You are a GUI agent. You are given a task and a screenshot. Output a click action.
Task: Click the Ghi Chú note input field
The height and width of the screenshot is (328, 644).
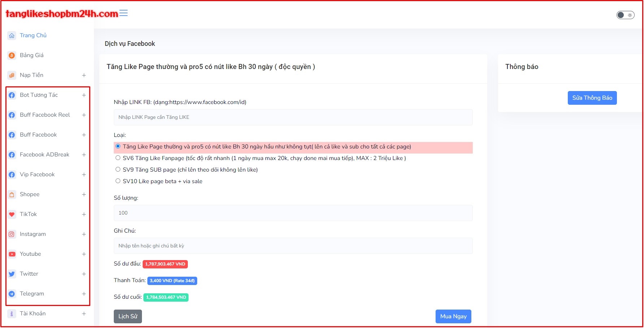tap(293, 246)
